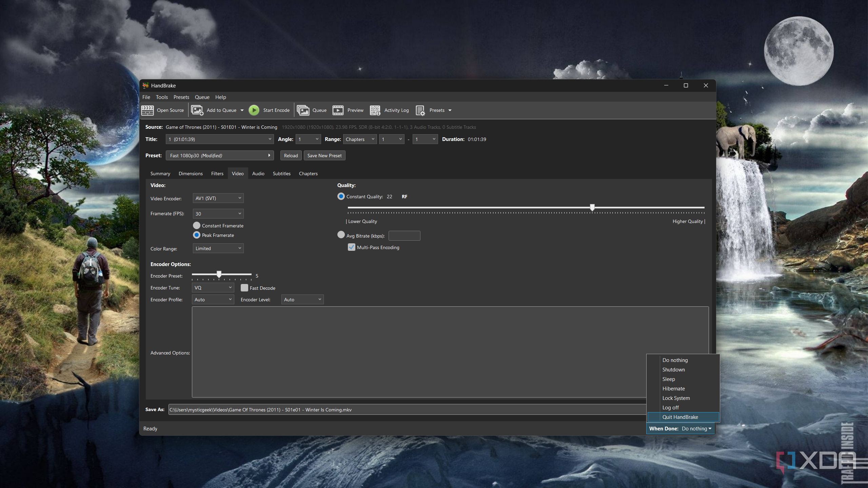Expand the Presets toolbar dropdown arrow
Viewport: 868px width, 488px height.
450,110
